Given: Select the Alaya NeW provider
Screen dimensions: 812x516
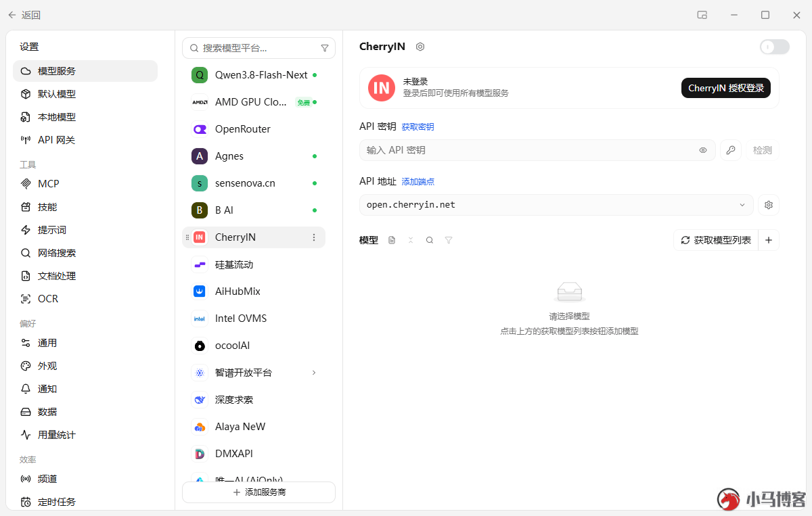Looking at the screenshot, I should click(254, 427).
